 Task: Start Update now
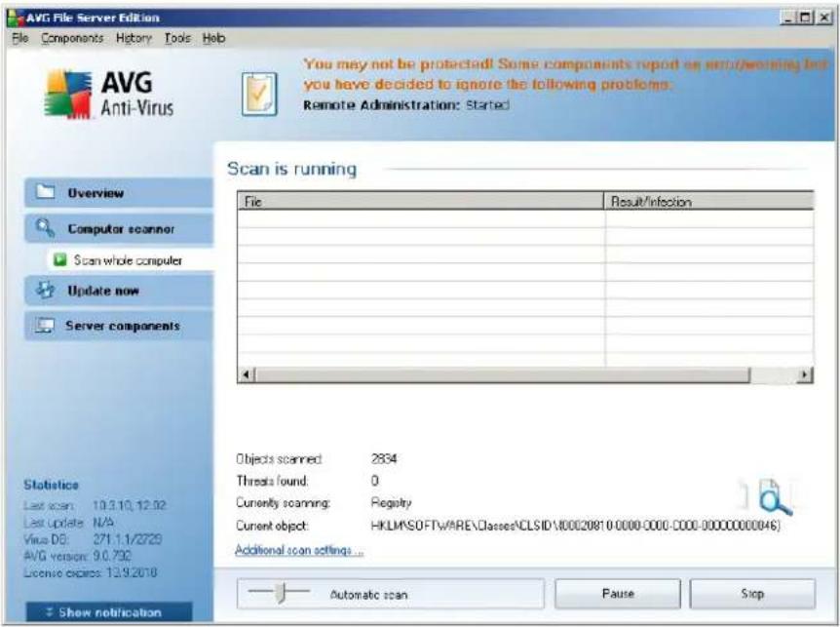tap(118, 291)
